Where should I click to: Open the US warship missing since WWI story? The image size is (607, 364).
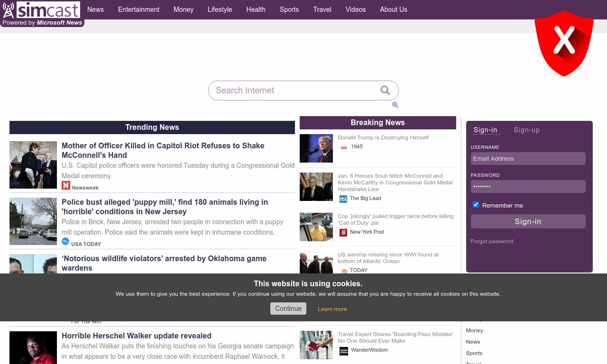pos(388,258)
